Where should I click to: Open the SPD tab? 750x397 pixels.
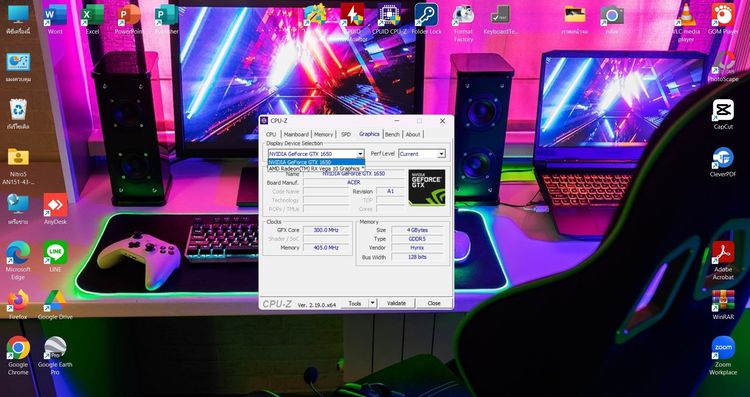346,134
